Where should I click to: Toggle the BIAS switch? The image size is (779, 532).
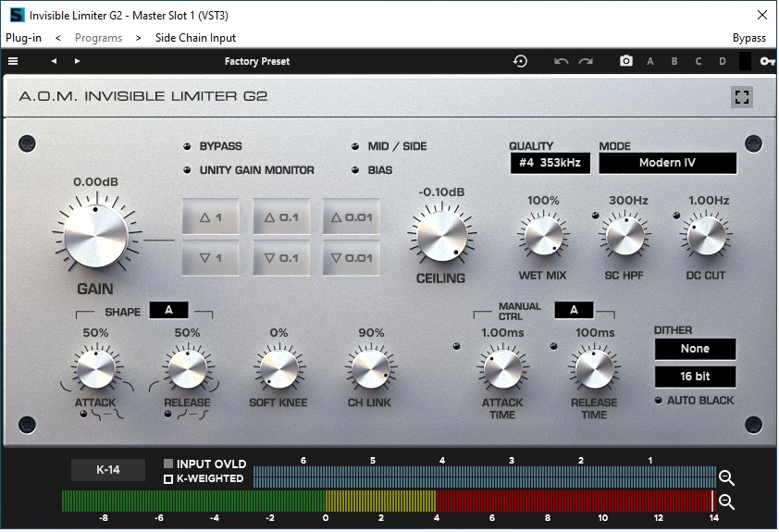(355, 170)
